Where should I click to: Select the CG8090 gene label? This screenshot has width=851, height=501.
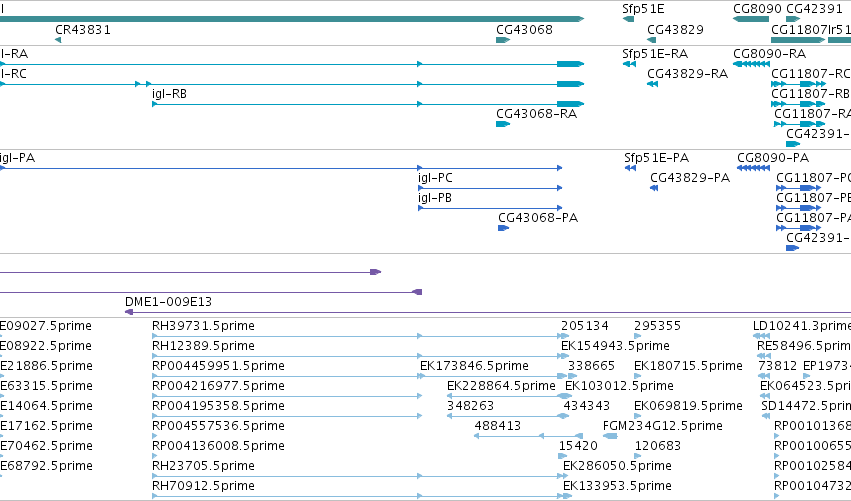pyautogui.click(x=757, y=9)
